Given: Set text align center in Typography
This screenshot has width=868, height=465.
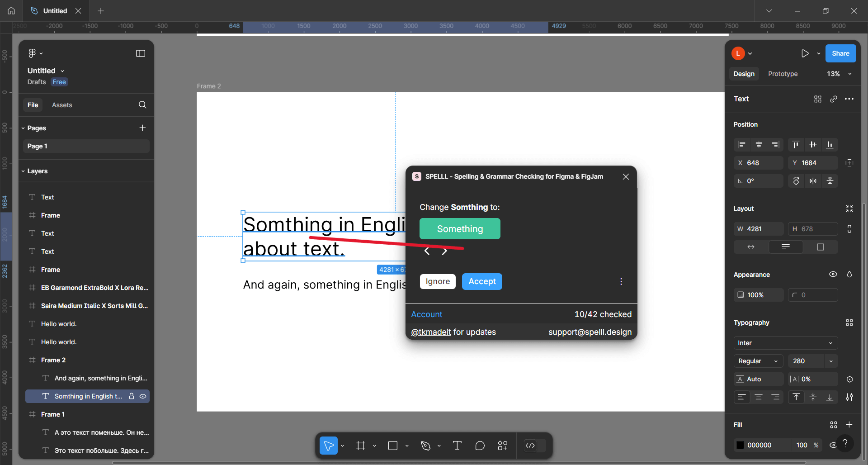Looking at the screenshot, I should (759, 397).
